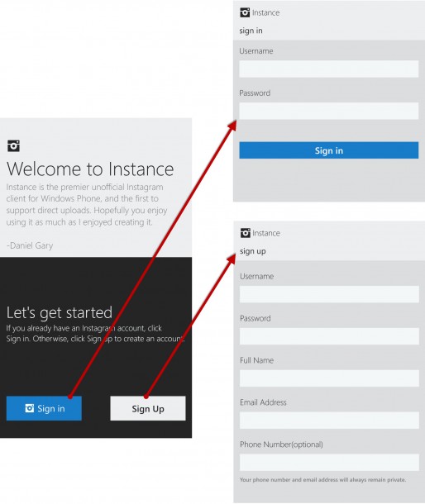The image size is (425, 504).
Task: Click the "Let's get started" heading
Action: click(x=60, y=313)
